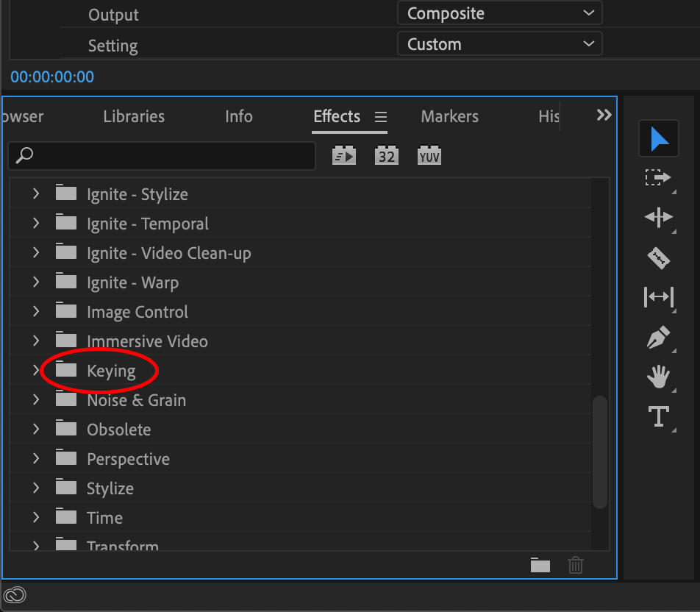The height and width of the screenshot is (612, 700).
Task: Toggle YUV Effects filter
Action: (x=429, y=155)
